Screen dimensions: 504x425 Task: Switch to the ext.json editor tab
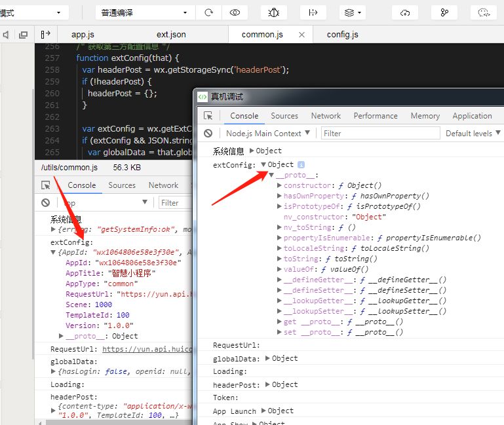click(x=171, y=34)
